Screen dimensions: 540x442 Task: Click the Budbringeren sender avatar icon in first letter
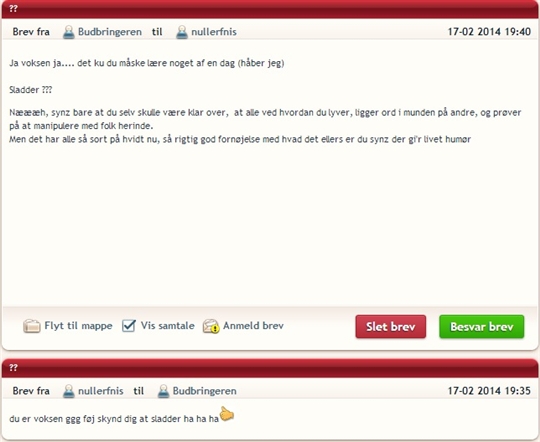tap(69, 32)
